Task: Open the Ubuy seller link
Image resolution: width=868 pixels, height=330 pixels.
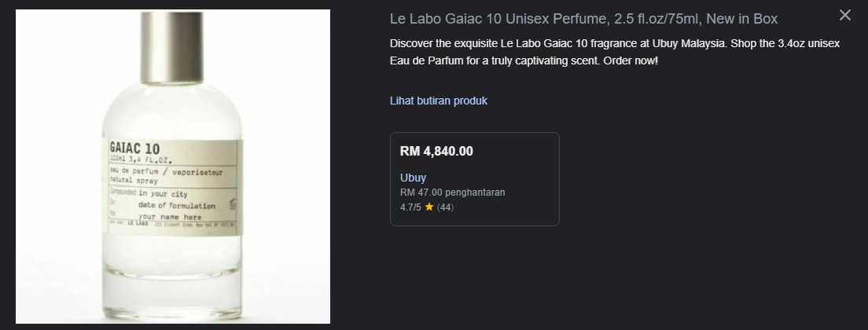Action: [413, 178]
